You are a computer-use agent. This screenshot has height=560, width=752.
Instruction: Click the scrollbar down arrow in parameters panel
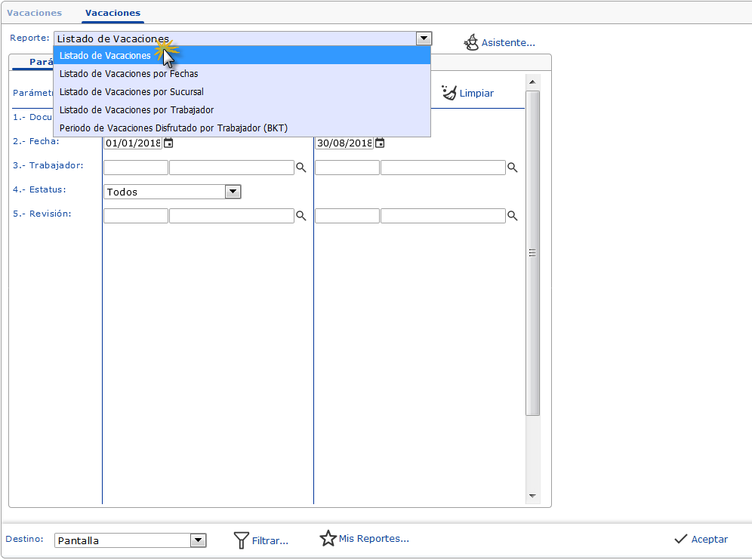point(532,496)
